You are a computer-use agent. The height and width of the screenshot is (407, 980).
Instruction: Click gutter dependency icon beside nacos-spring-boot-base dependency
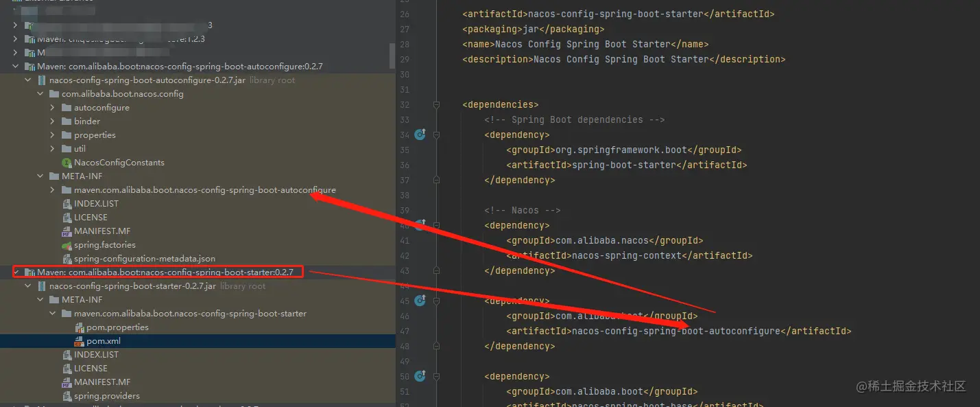[x=420, y=376]
